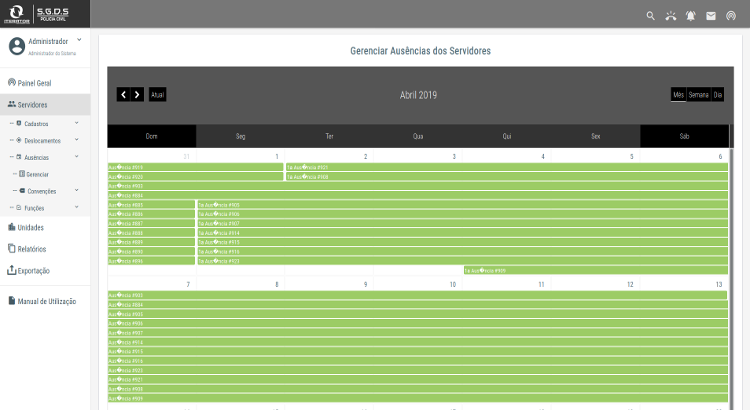
Task: Open event Ausência #920
Action: (x=196, y=177)
